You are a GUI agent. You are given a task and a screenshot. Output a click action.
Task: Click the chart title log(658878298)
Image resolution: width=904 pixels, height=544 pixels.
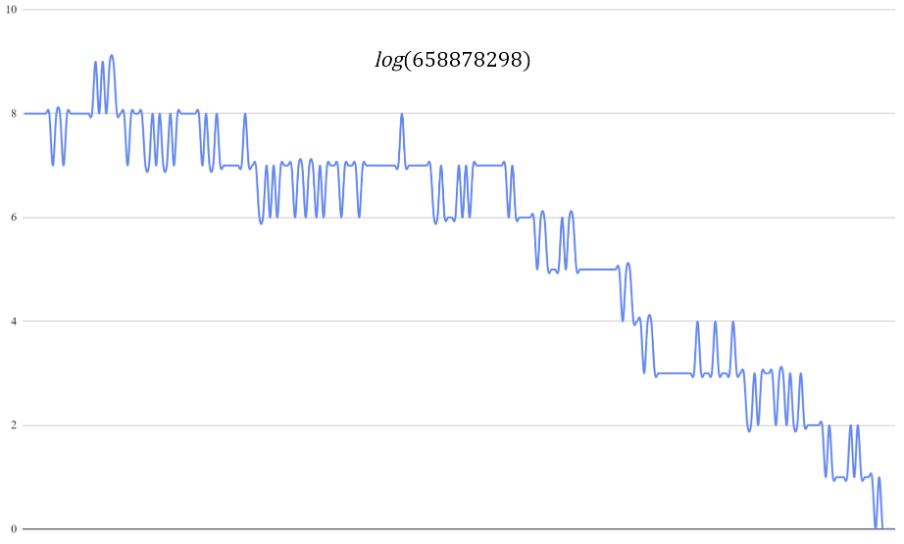pos(452,60)
